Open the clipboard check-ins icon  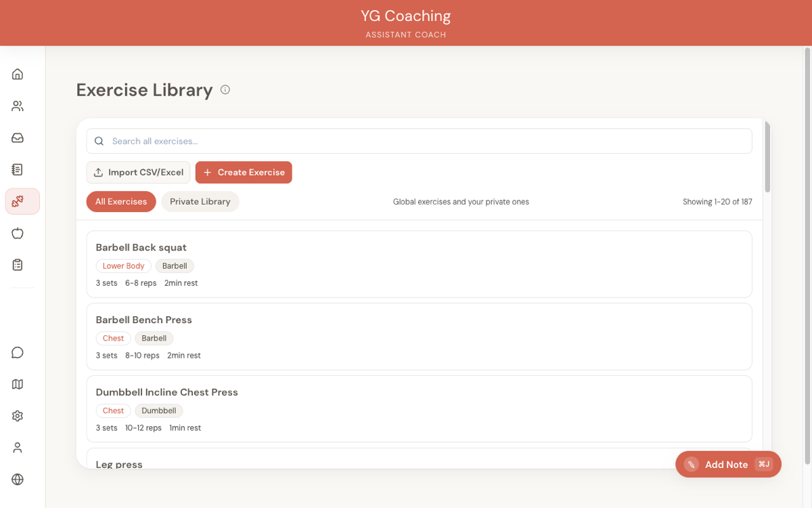[17, 265]
